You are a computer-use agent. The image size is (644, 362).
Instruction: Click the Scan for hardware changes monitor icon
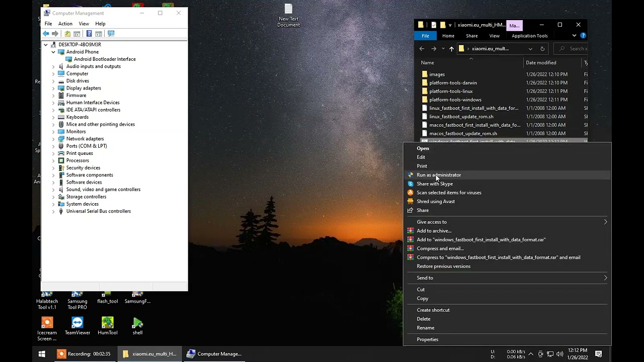[x=111, y=34]
